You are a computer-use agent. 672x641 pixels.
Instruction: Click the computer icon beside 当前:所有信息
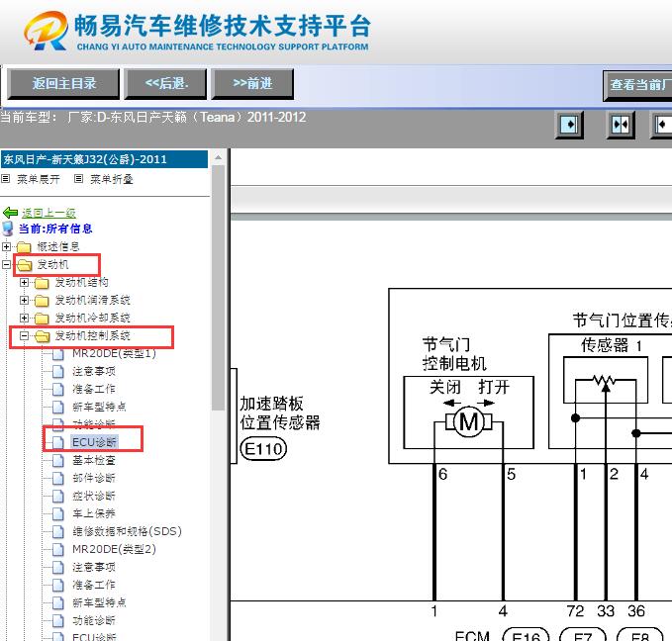(x=8, y=229)
